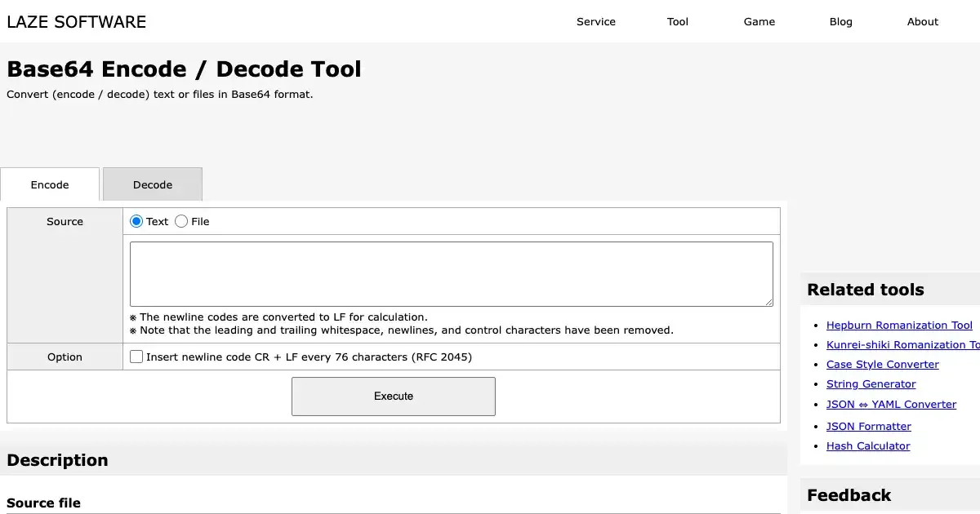Enable the Insert newline CR + LF checkbox
The width and height of the screenshot is (980, 514).
click(136, 357)
